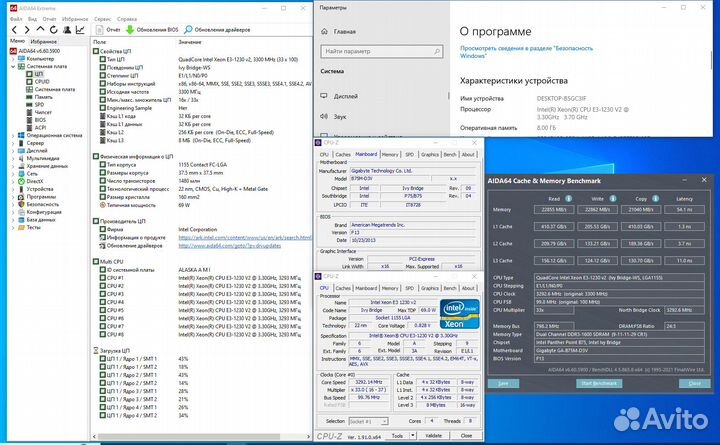Switch to Bench tab in CPU-Z Processor window

pos(450,288)
